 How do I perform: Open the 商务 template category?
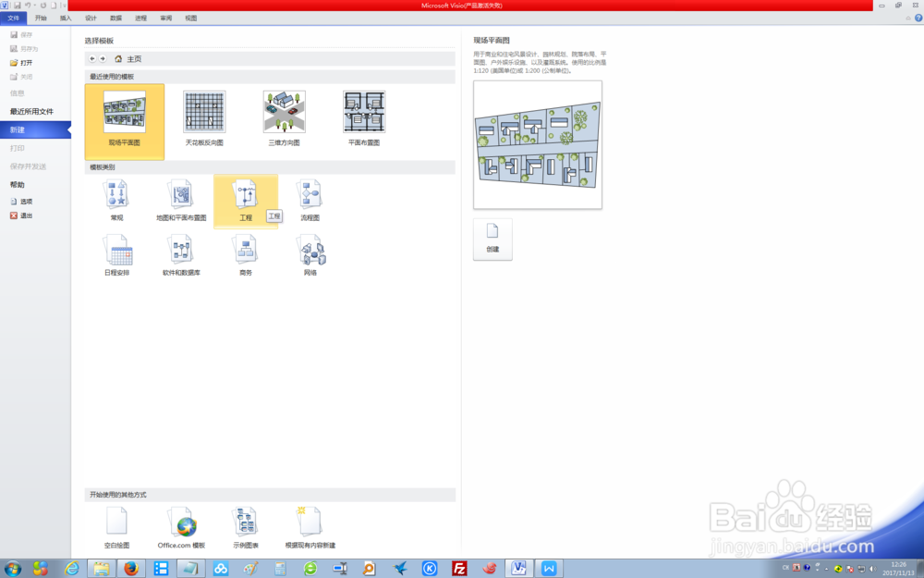coord(246,255)
